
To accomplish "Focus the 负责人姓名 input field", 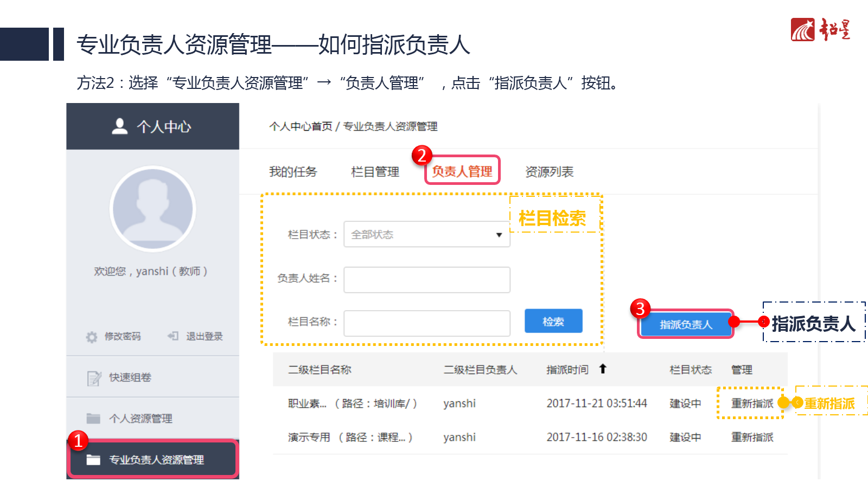I will click(427, 280).
